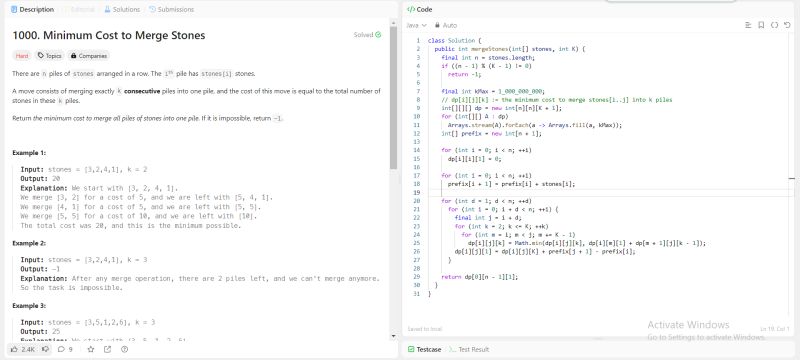Open the help question mark icon
The width and height of the screenshot is (800, 360).
click(x=124, y=349)
